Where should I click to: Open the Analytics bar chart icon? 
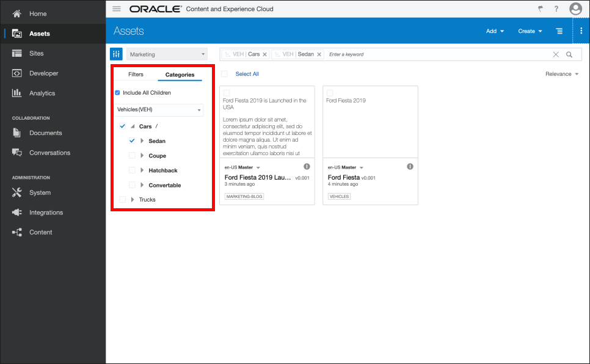click(x=16, y=93)
